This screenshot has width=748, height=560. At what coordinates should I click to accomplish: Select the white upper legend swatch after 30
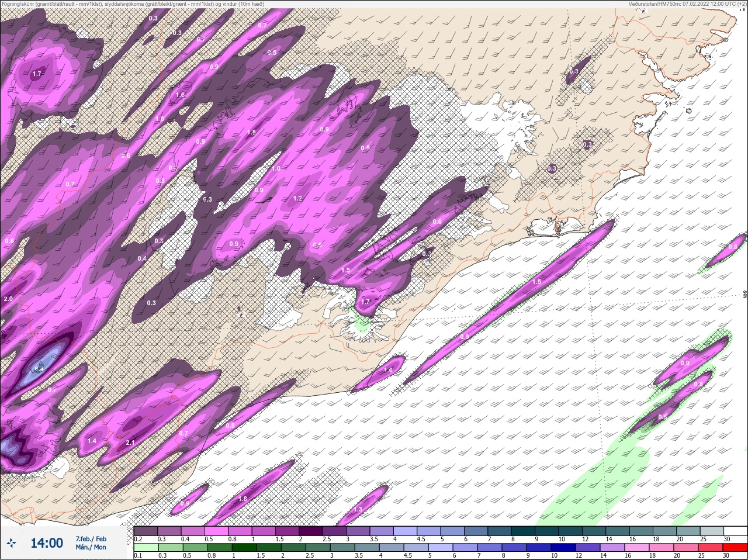[x=735, y=531]
